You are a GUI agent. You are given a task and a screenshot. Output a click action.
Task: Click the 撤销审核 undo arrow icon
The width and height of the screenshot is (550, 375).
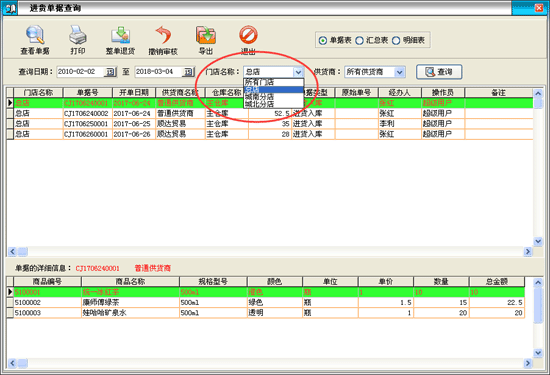click(163, 35)
